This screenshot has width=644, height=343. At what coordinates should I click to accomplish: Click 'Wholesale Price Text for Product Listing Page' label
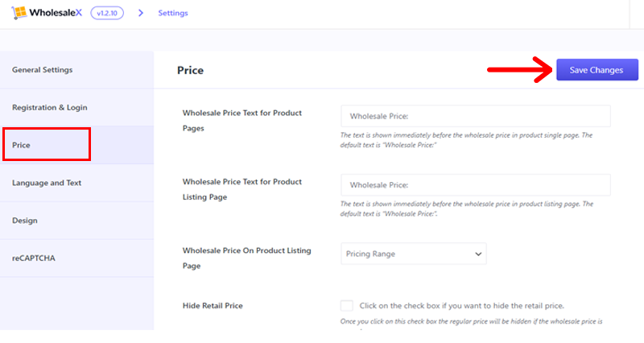(242, 189)
